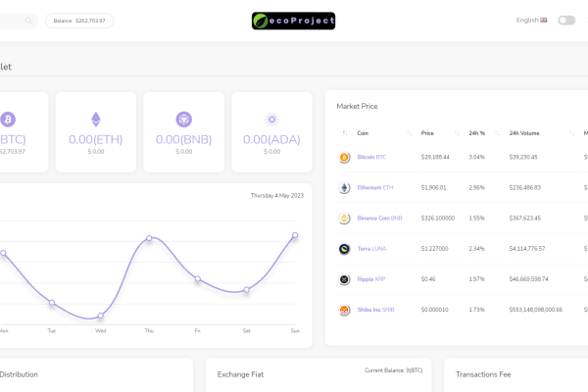The image size is (588, 392).
Task: Click the ecoProject logo
Action: pos(293,21)
